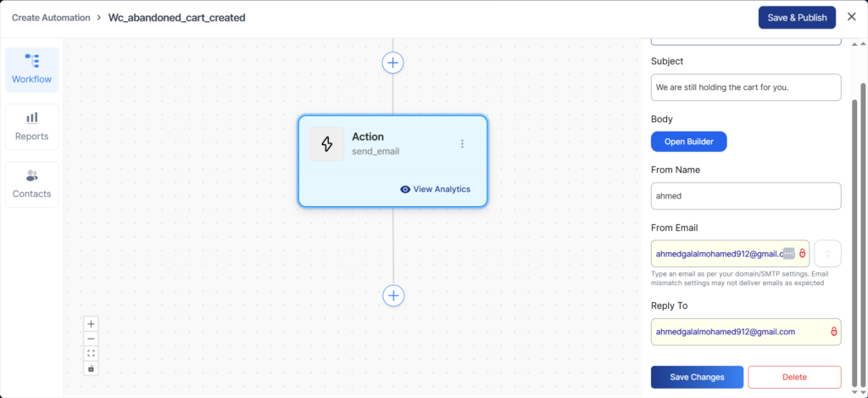The height and width of the screenshot is (398, 868).
Task: Click the Subject input field
Action: (x=745, y=87)
